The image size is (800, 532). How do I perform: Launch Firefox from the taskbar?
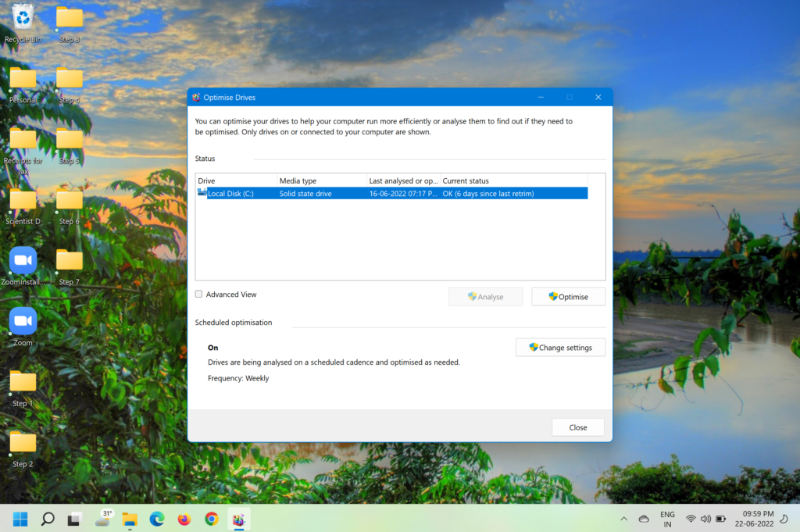point(184,520)
